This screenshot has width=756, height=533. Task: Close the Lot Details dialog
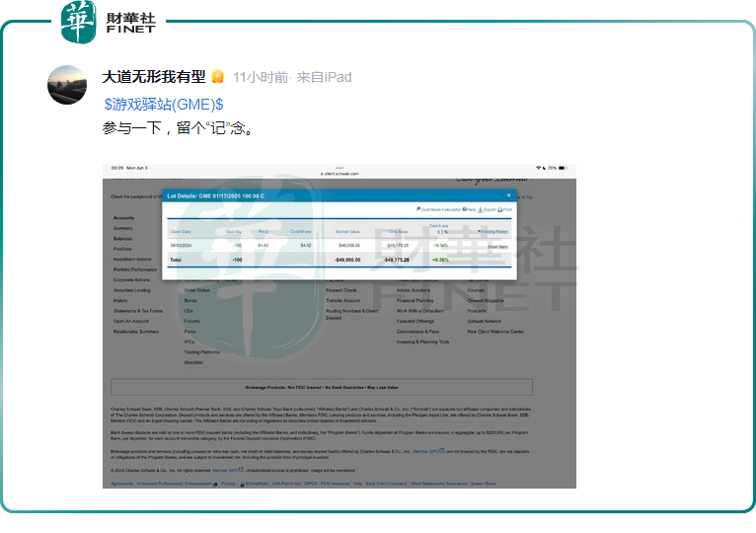coord(508,195)
